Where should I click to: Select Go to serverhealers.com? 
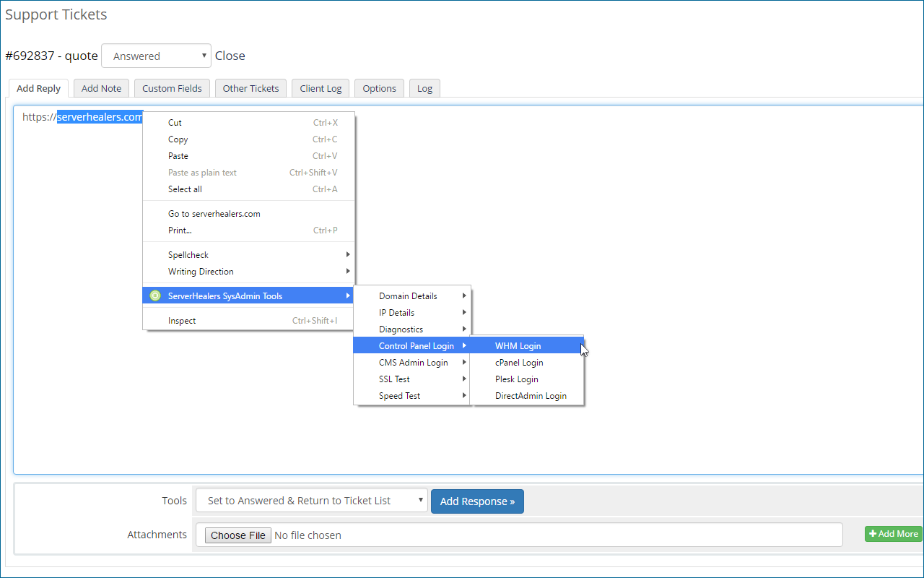click(249, 214)
